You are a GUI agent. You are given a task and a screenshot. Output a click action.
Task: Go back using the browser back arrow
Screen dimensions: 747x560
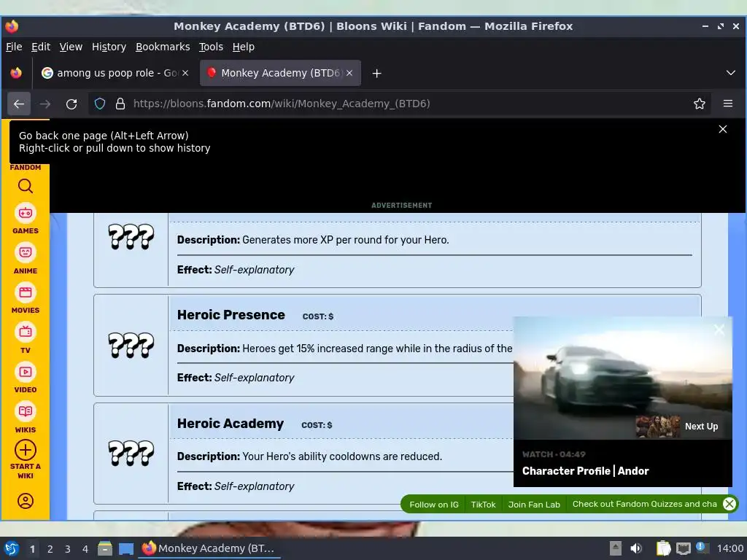(x=19, y=104)
